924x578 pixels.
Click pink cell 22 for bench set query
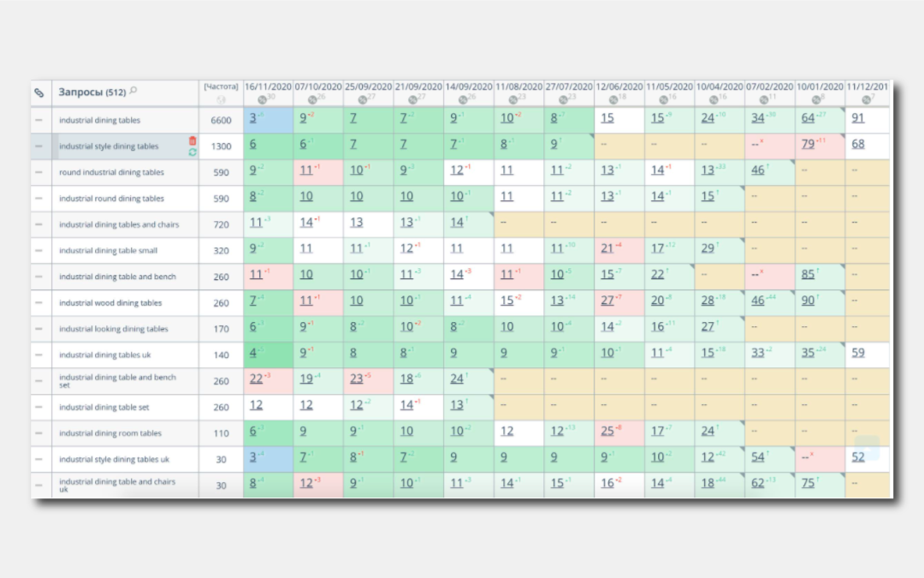[x=268, y=380]
